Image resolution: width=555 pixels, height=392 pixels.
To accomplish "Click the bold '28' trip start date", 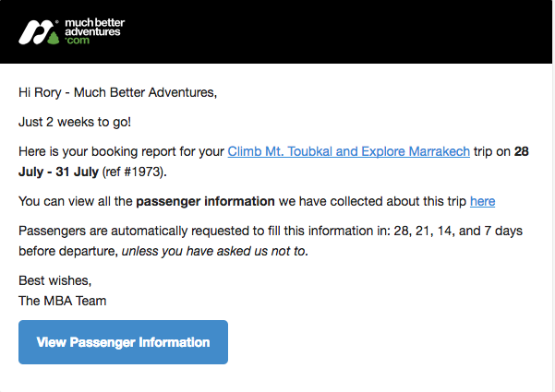I will point(522,151).
